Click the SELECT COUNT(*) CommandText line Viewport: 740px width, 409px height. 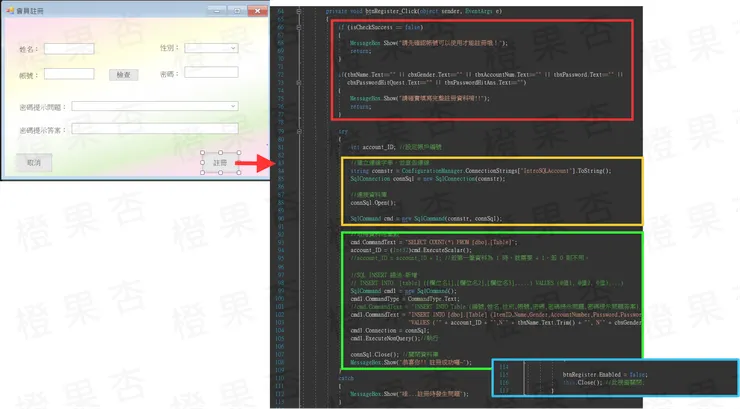(x=434, y=242)
